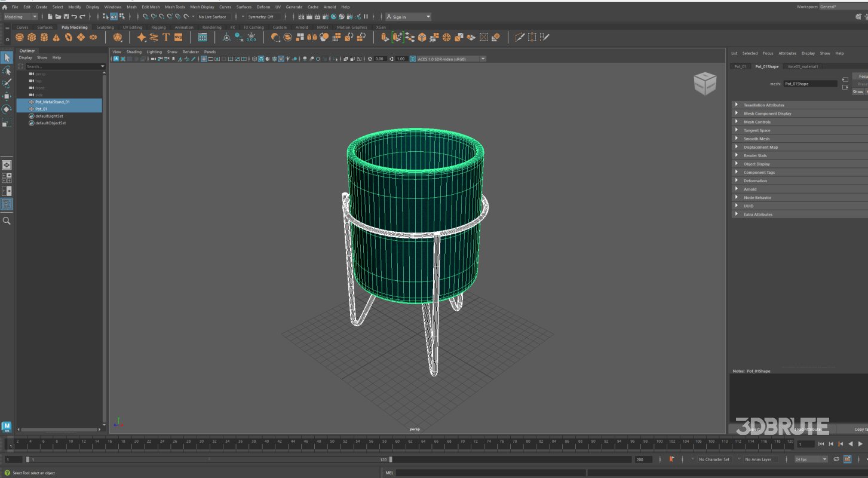Select Pot_MetalStand_01 in the Outliner
This screenshot has width=868, height=478.
53,102
